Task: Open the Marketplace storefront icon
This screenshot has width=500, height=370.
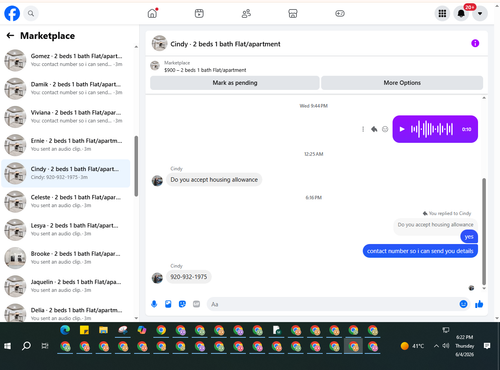Action: pyautogui.click(x=293, y=13)
